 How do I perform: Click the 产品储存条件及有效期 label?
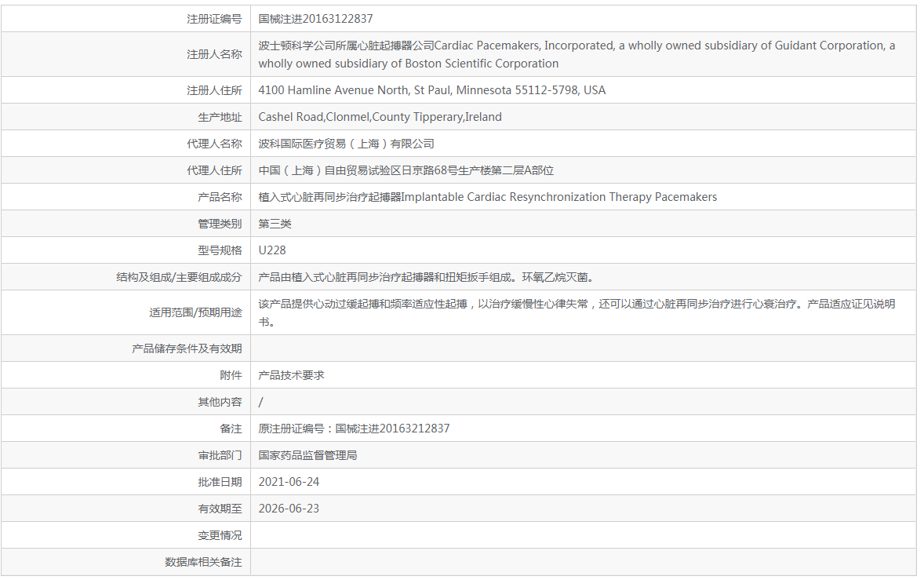click(186, 348)
